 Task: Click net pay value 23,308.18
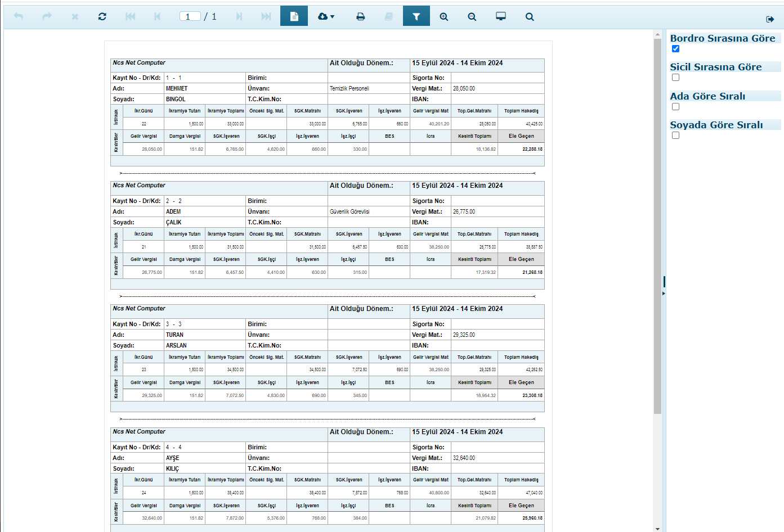[x=532, y=395]
